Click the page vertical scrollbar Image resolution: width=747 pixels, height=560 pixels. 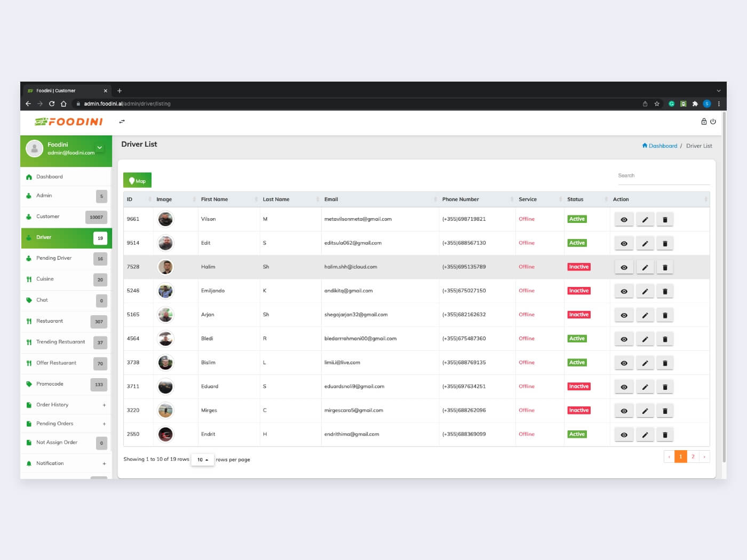724,288
